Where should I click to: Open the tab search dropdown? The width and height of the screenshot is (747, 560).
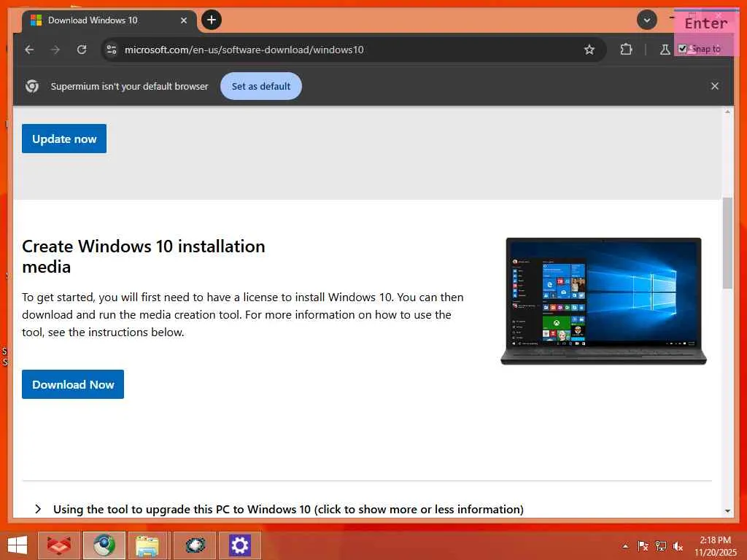pyautogui.click(x=646, y=20)
